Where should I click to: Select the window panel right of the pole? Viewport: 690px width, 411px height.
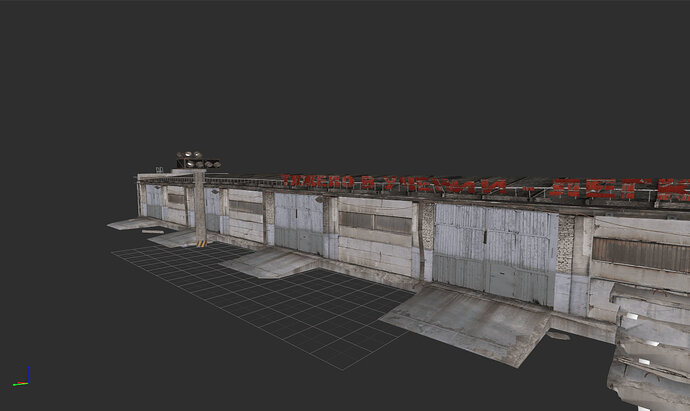click(x=246, y=207)
